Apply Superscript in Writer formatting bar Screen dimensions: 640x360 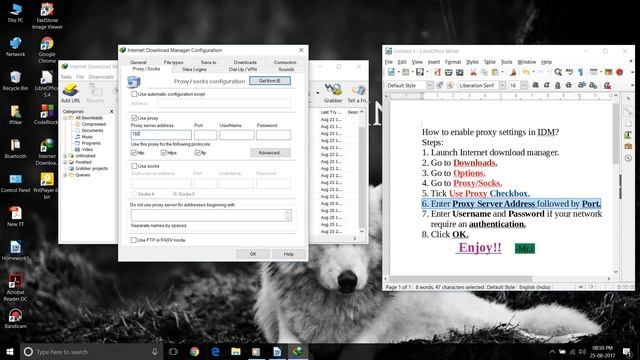(x=582, y=85)
